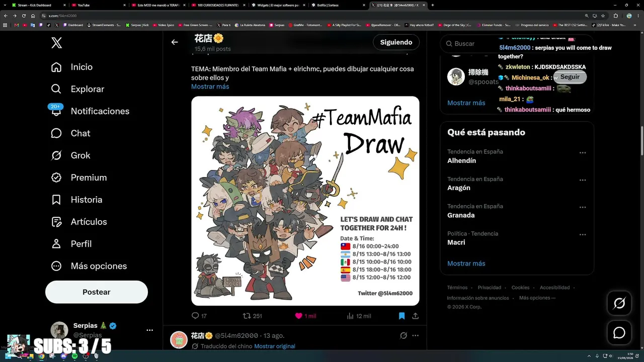The image size is (644, 362).
Task: Open a new browser tab
Action: pos(433,5)
